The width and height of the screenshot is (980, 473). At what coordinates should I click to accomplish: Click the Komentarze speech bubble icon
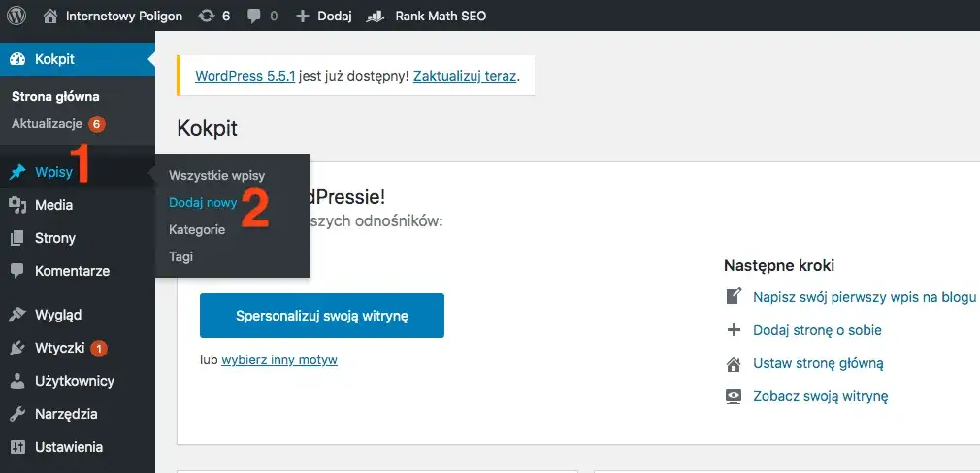(17, 271)
